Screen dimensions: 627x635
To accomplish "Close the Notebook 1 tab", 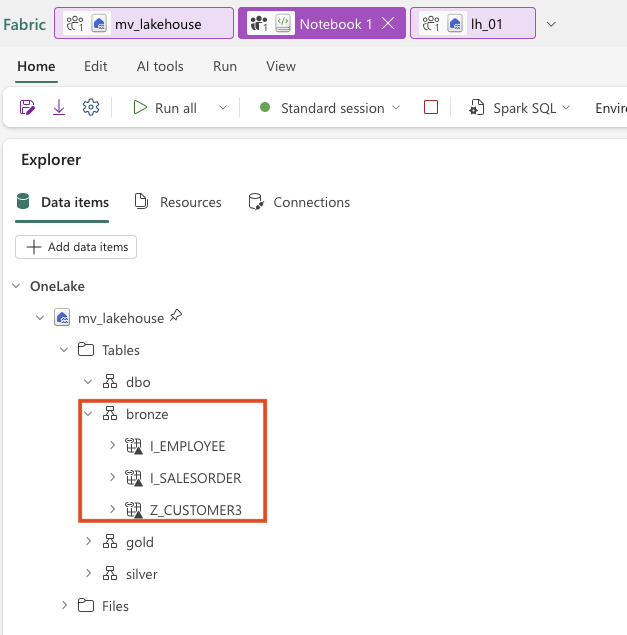I will tap(388, 23).
